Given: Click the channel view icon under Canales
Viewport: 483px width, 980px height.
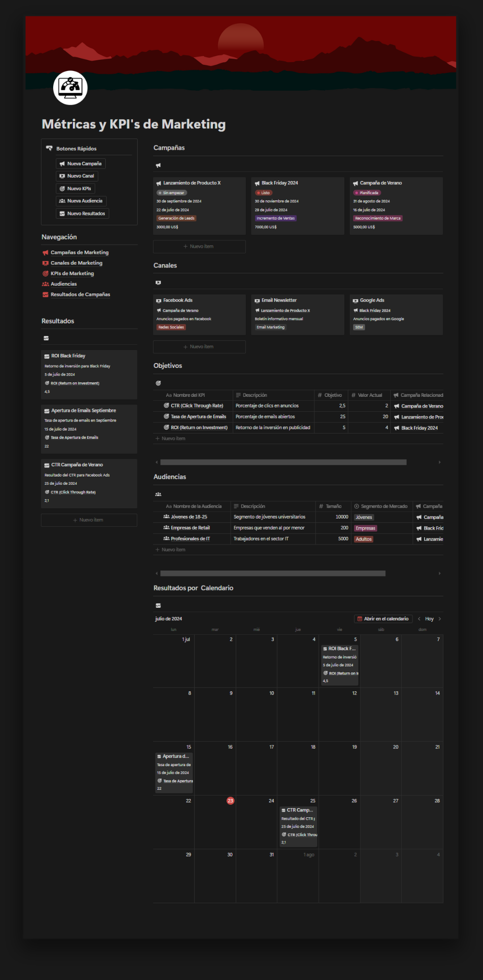Looking at the screenshot, I should (x=158, y=283).
